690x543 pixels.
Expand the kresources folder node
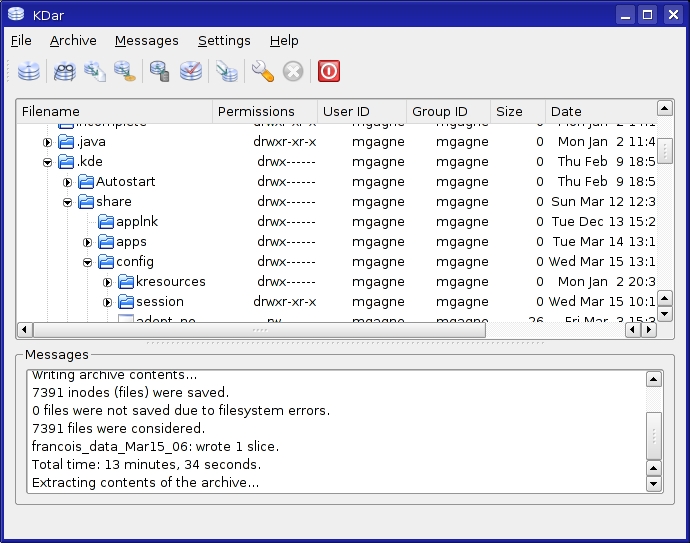coord(107,282)
